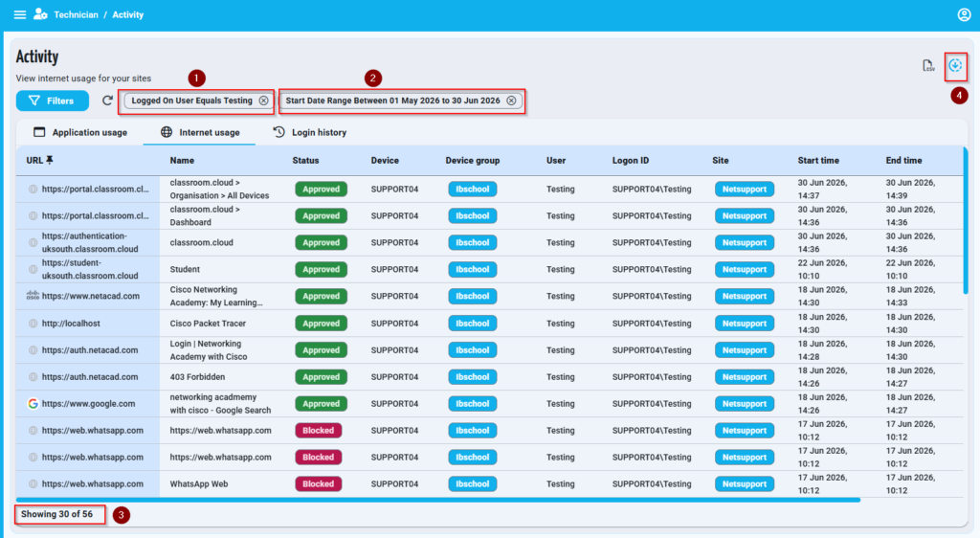Sort by Device group column header
The width and height of the screenshot is (980, 538).
[x=473, y=161]
